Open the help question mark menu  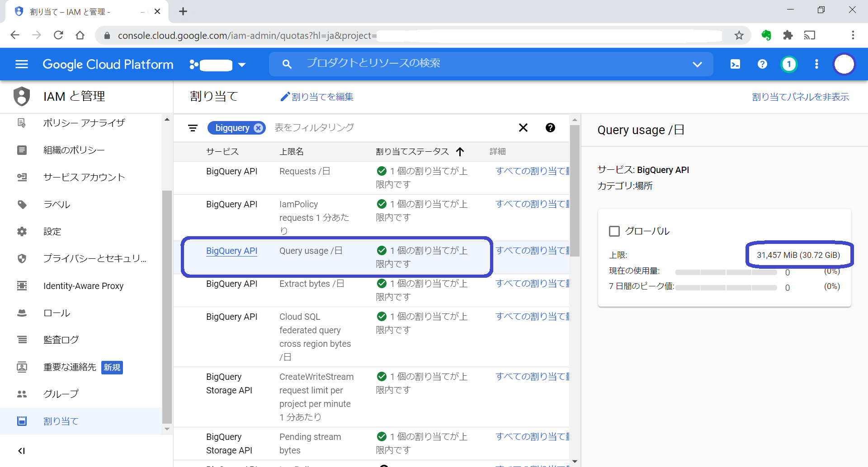[x=762, y=64]
